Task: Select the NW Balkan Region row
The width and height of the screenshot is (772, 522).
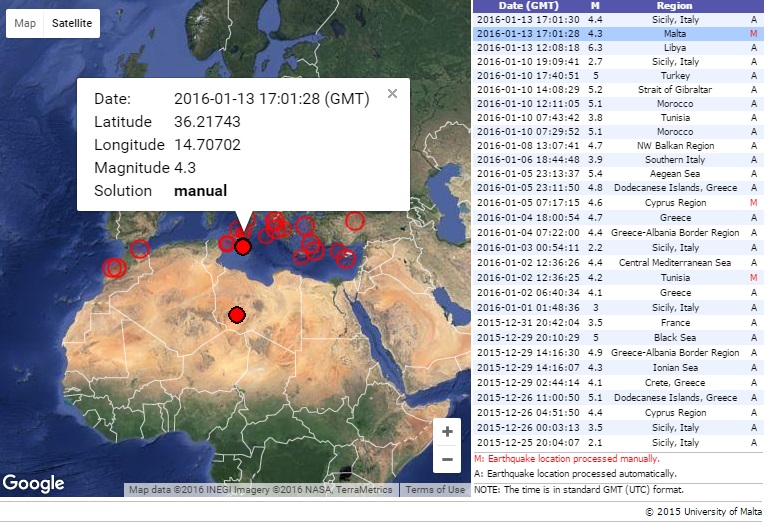Action: click(612, 146)
